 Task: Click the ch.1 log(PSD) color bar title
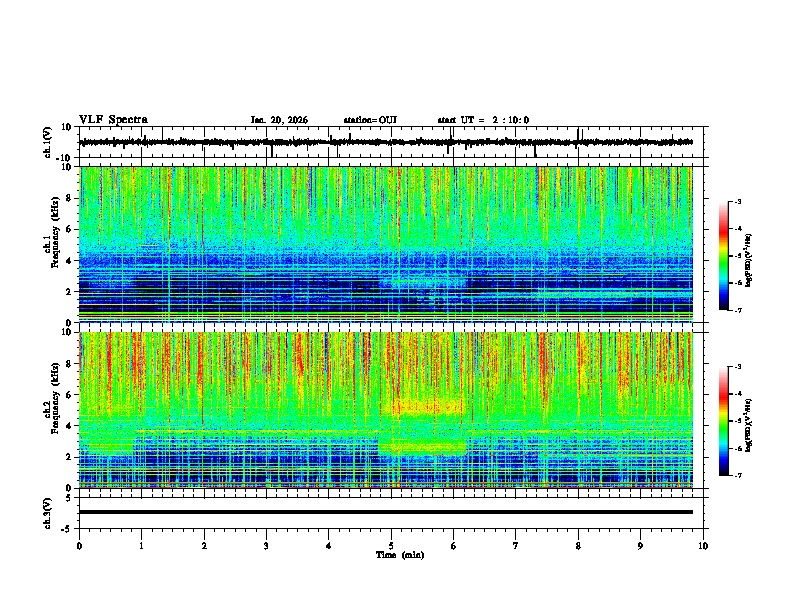[749, 260]
